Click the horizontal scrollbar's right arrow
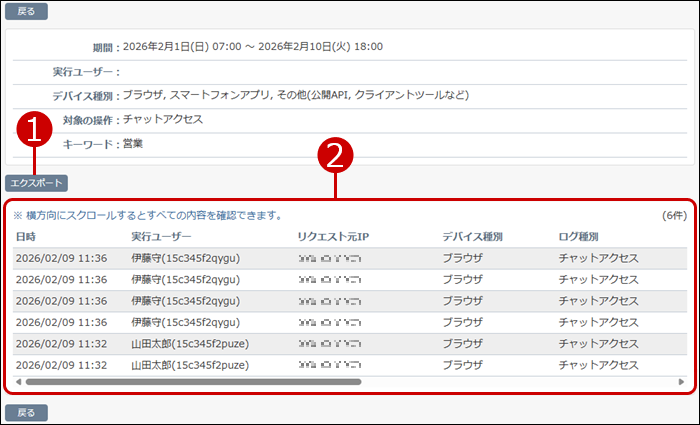The width and height of the screenshot is (700, 425). pyautogui.click(x=682, y=382)
